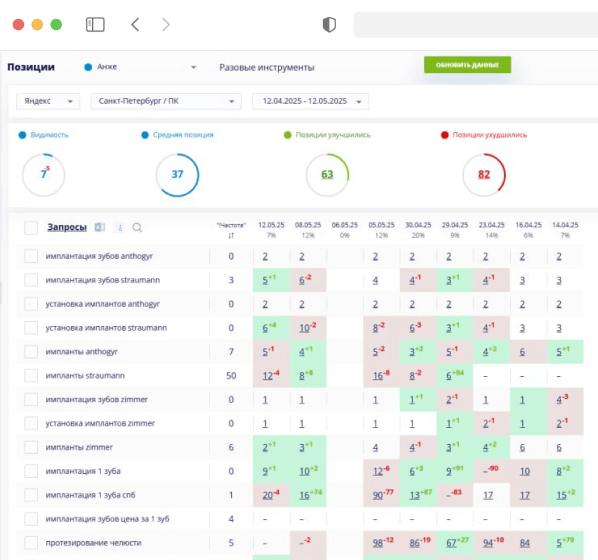The height and width of the screenshot is (560, 598).
Task: Open the Яндекс search engine dropdown
Action: [x=48, y=101]
